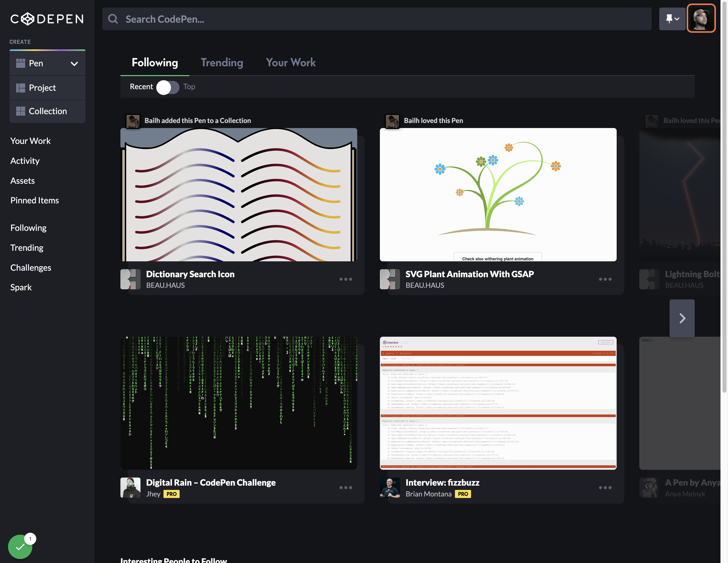
Task: Open Digital Rain options menu
Action: (346, 488)
